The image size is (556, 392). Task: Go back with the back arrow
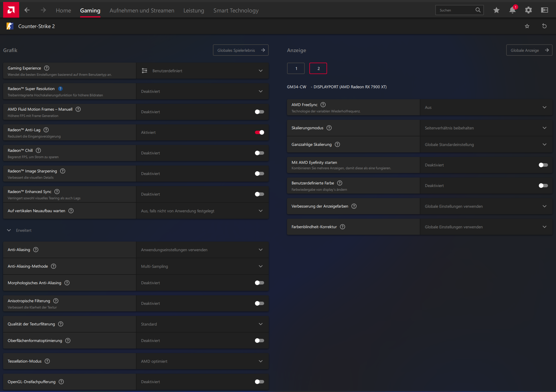27,10
